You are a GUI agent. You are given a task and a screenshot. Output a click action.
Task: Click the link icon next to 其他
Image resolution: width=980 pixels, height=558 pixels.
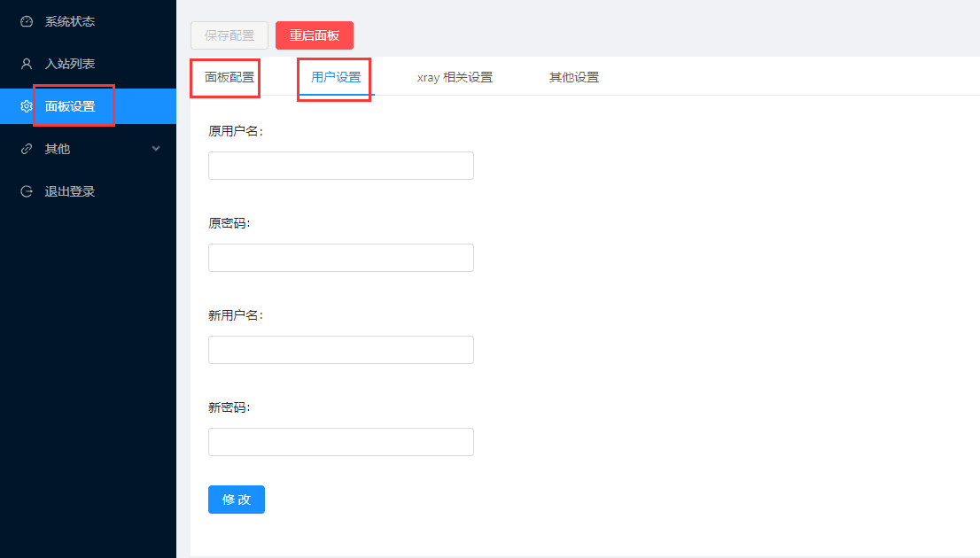tap(25, 148)
